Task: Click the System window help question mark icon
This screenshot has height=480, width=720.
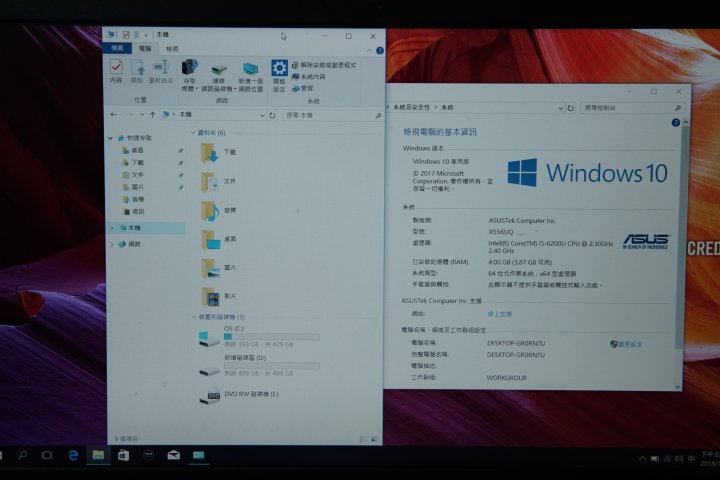Action: point(675,123)
